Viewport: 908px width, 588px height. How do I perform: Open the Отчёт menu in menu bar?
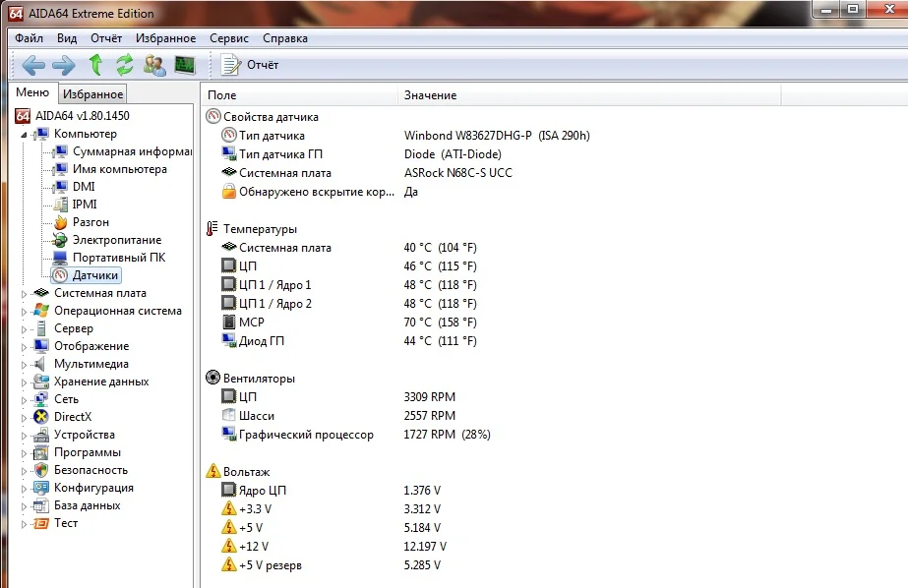pos(106,38)
